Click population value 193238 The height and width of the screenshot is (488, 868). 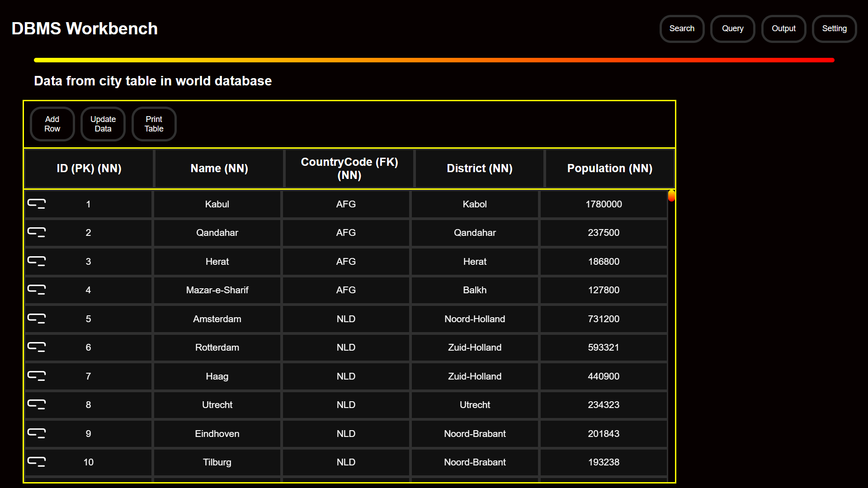click(604, 462)
